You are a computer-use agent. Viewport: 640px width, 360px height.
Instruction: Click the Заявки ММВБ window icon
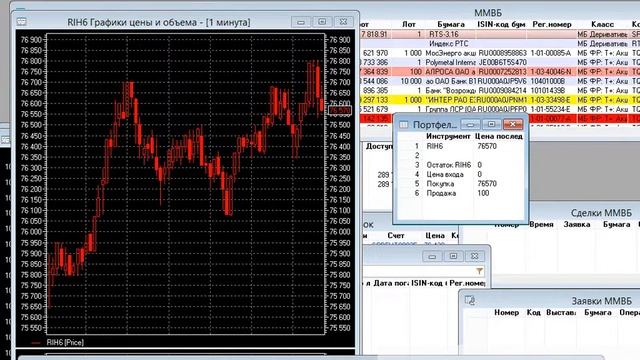coord(470,301)
